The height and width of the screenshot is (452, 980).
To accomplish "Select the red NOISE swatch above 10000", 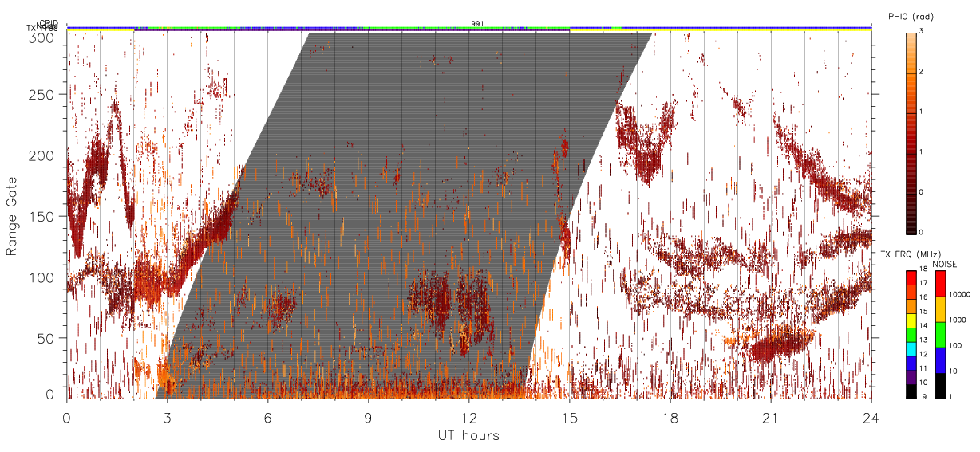I will pos(940,283).
